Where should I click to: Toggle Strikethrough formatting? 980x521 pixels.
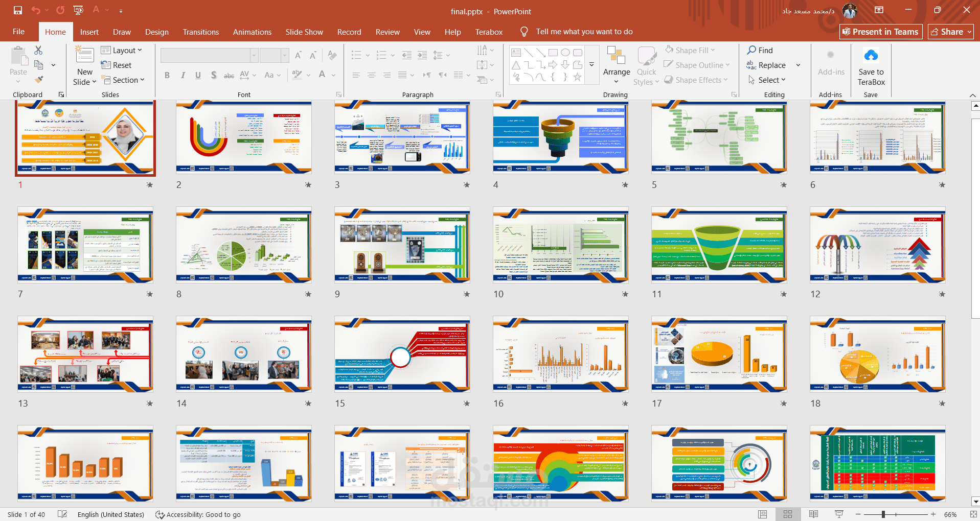click(x=229, y=75)
